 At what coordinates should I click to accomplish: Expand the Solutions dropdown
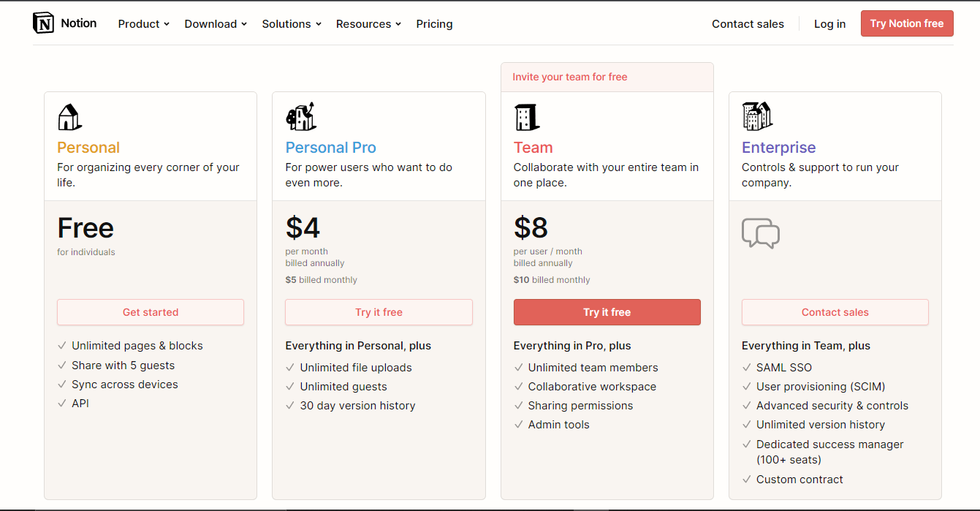(x=292, y=24)
